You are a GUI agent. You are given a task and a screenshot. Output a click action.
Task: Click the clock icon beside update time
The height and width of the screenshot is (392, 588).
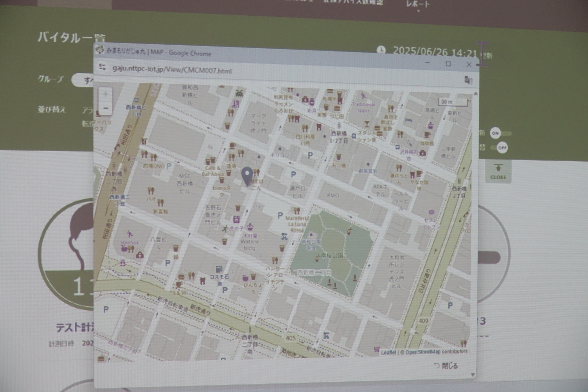(381, 50)
